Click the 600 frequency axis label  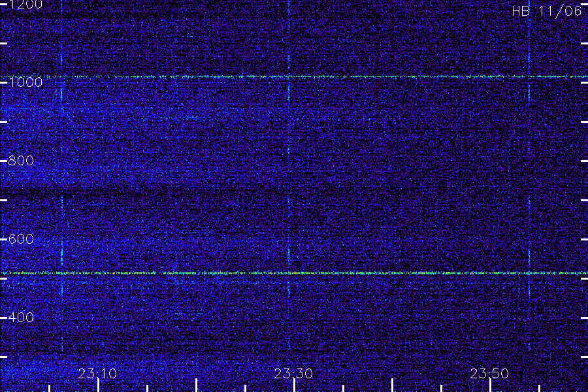21,239
